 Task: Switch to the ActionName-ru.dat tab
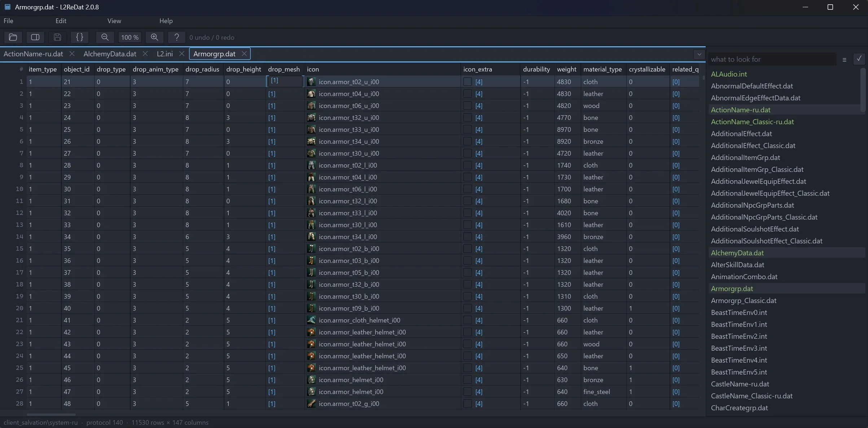click(33, 54)
